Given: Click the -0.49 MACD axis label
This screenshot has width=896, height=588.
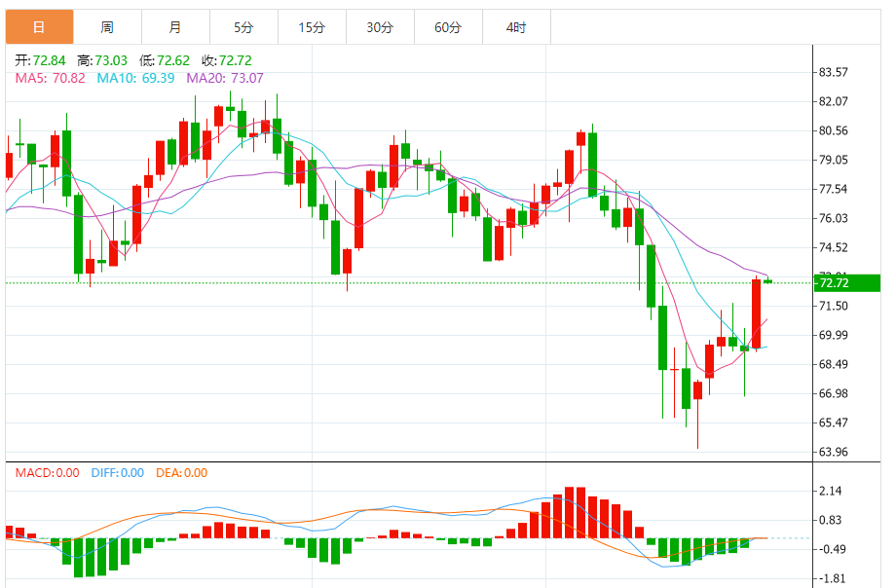Looking at the screenshot, I should 832,549.
